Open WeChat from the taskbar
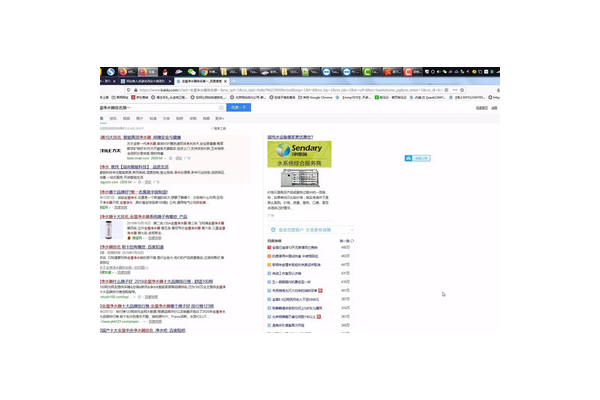The image size is (600, 400). coord(192,72)
